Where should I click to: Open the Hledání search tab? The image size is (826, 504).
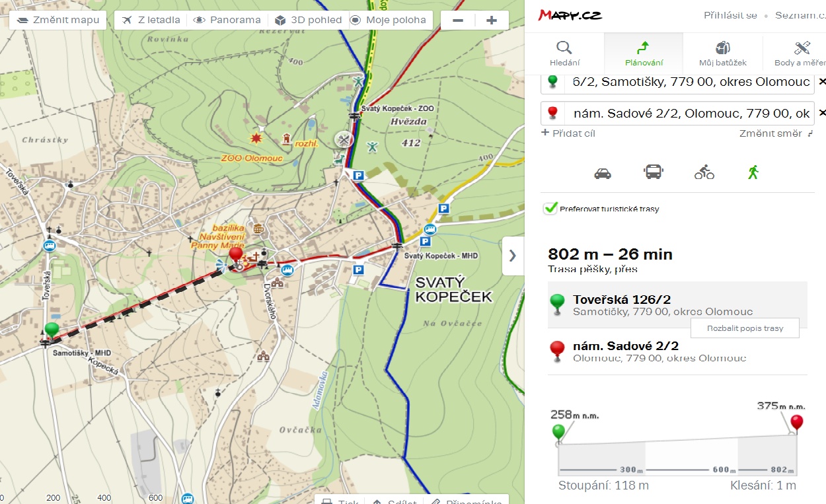tap(564, 53)
